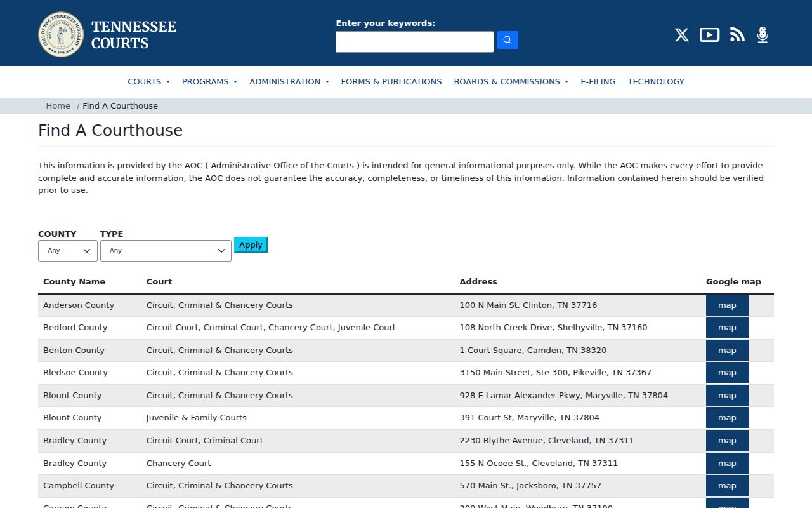The height and width of the screenshot is (508, 812).
Task: Select the Chancery Court cell for Bradley
Action: click(179, 464)
